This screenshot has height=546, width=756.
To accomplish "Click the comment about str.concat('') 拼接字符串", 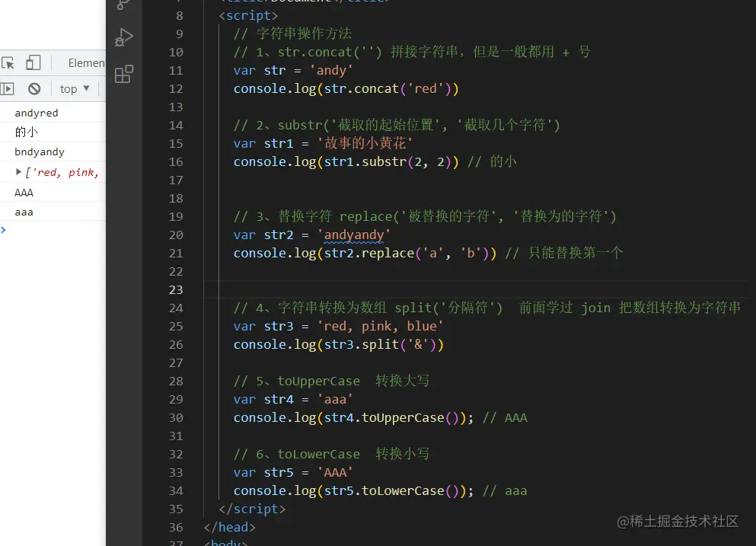I will 412,52.
